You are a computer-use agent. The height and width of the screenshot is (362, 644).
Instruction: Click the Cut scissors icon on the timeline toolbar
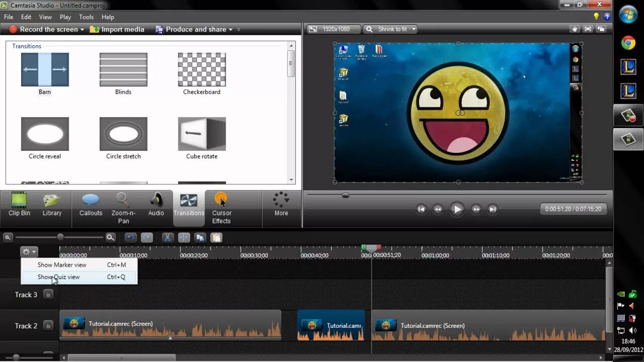167,237
